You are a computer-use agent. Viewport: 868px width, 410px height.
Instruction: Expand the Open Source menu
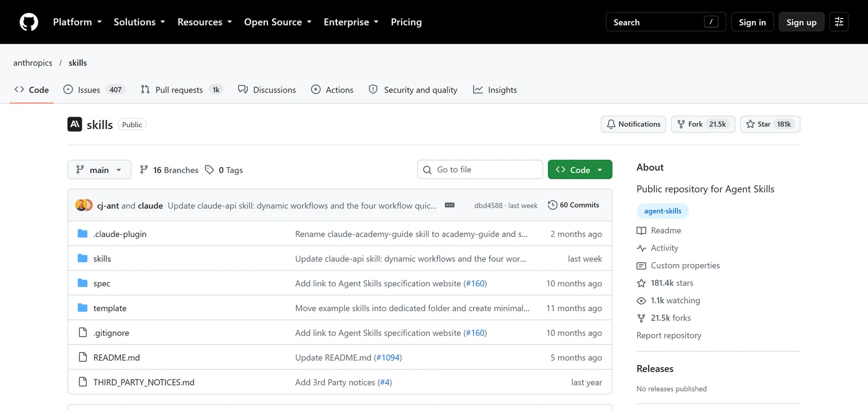click(278, 22)
